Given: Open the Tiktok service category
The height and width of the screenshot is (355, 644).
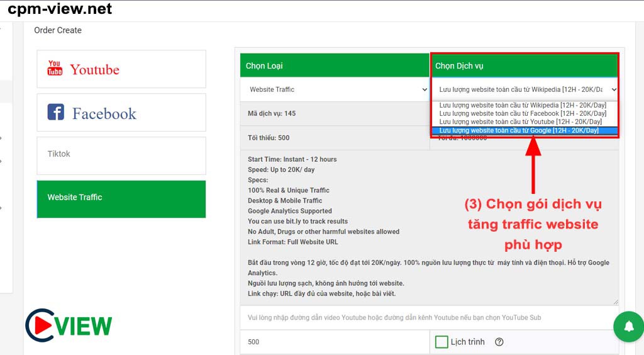Looking at the screenshot, I should [x=121, y=155].
